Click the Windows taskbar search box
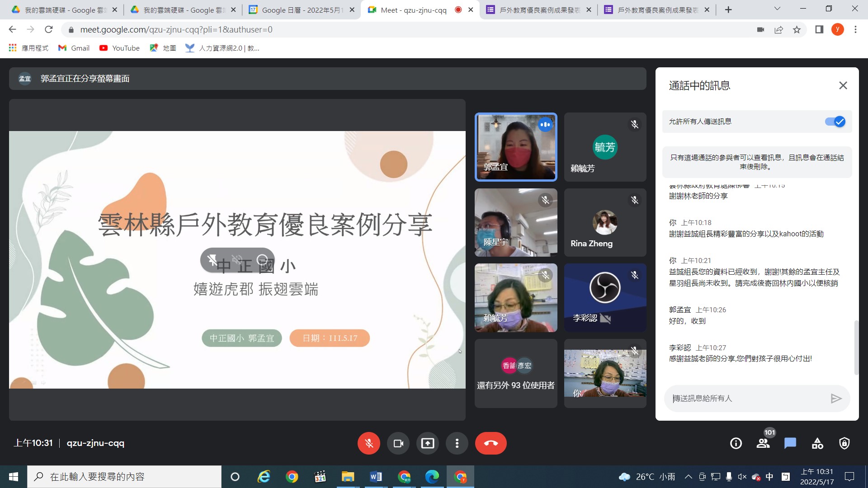The width and height of the screenshot is (868, 488). 124,477
